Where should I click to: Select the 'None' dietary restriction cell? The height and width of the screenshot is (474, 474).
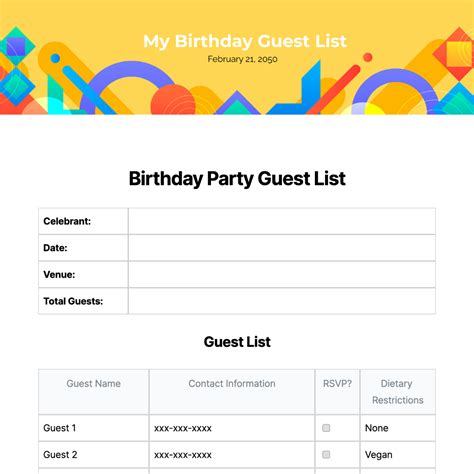398,428
